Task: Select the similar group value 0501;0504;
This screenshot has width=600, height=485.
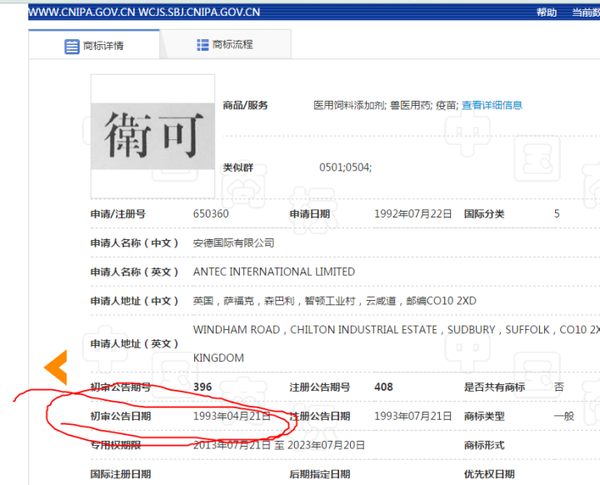Action: tap(346, 167)
